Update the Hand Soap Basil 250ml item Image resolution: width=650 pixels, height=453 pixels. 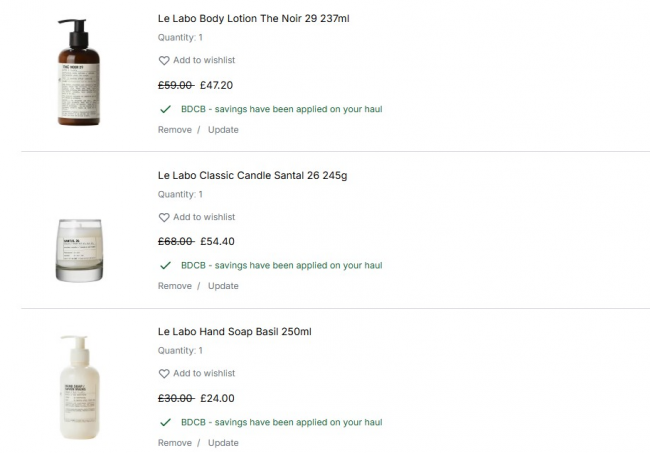pyautogui.click(x=223, y=443)
